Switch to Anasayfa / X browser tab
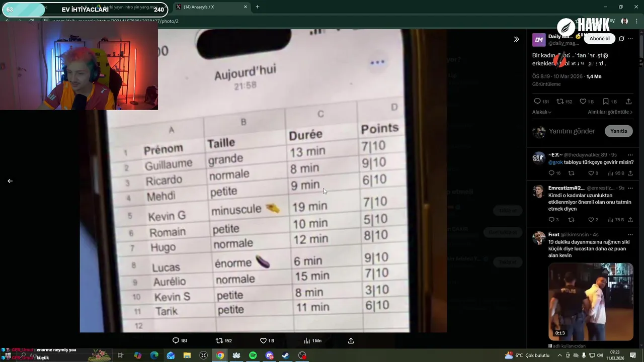Image resolution: width=644 pixels, height=362 pixels. [x=211, y=7]
